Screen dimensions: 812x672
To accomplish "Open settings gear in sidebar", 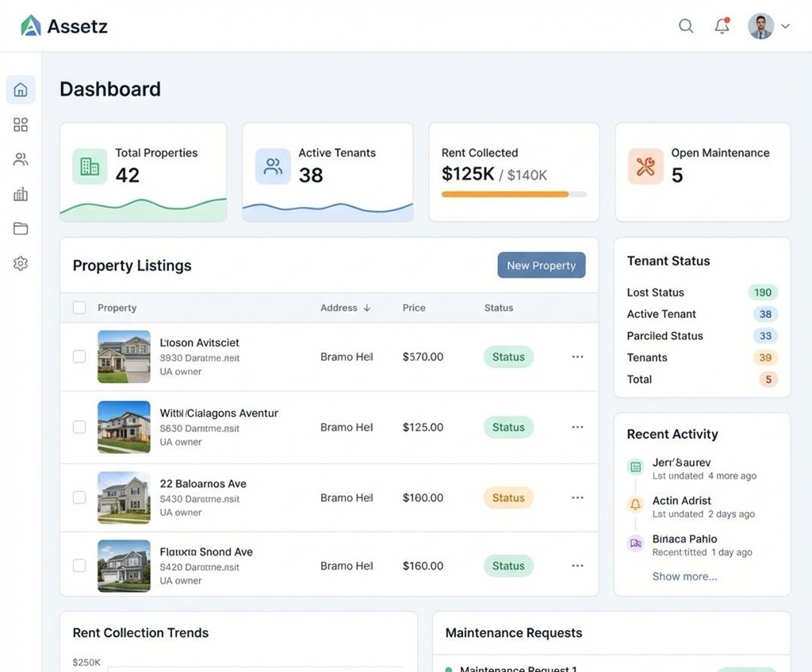I will pyautogui.click(x=21, y=264).
